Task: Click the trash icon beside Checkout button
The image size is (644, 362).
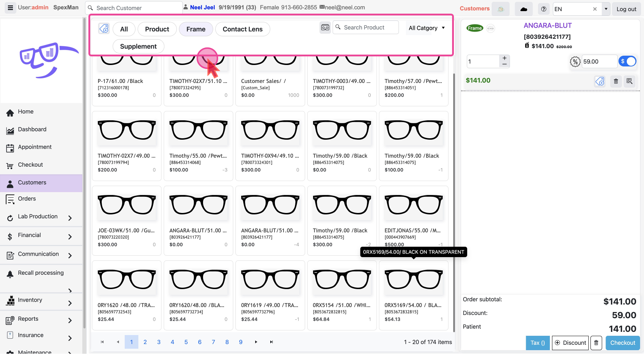Action: (596, 343)
